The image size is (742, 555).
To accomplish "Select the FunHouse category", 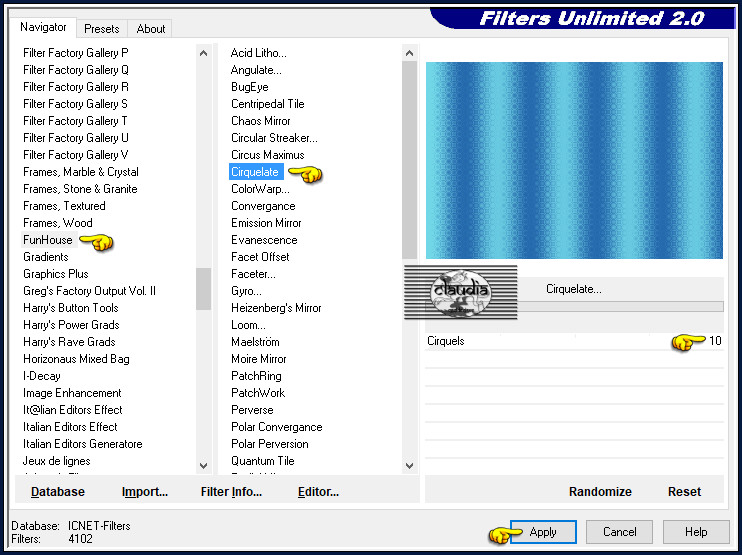I will (x=48, y=240).
